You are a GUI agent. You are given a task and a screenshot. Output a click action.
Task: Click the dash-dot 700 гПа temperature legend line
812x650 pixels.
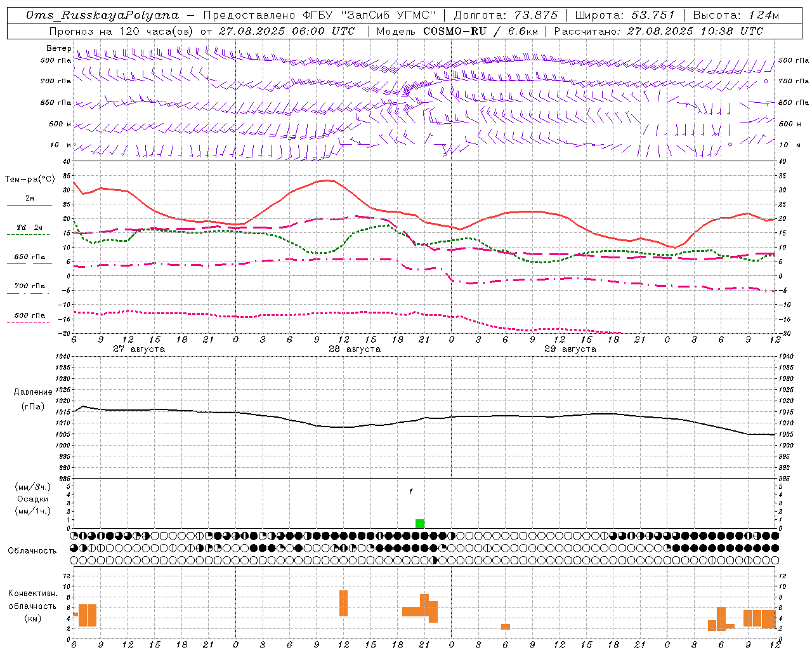coord(29,294)
